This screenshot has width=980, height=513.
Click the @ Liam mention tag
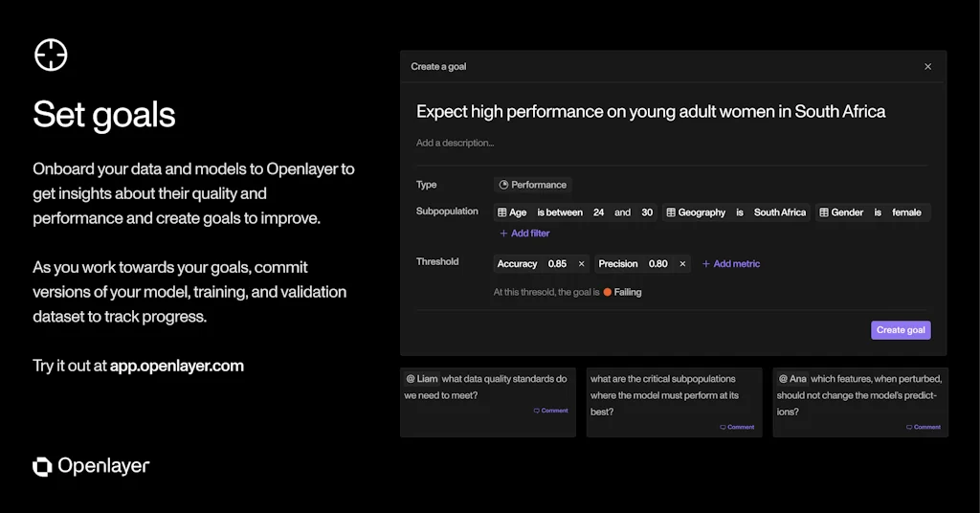[x=422, y=379]
